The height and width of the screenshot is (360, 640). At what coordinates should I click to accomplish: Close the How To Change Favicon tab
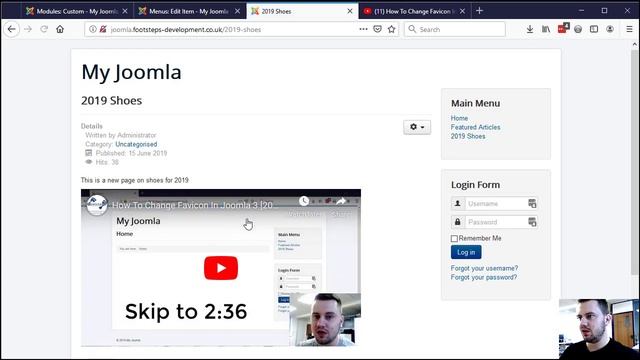[462, 11]
